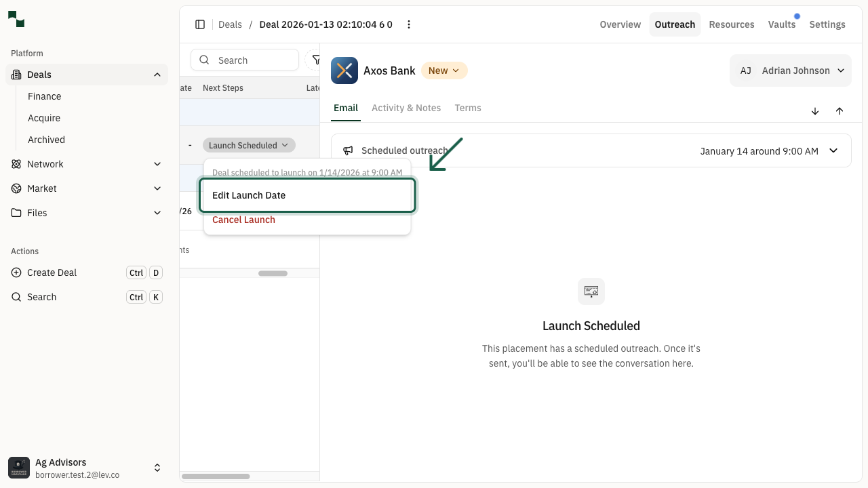Click the Search input above the deals list
This screenshot has width=868, height=488.
244,60
